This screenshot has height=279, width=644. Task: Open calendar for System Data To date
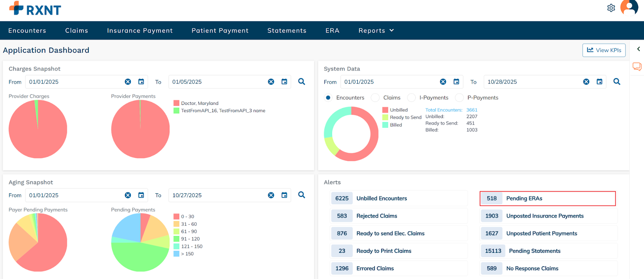[x=599, y=82]
